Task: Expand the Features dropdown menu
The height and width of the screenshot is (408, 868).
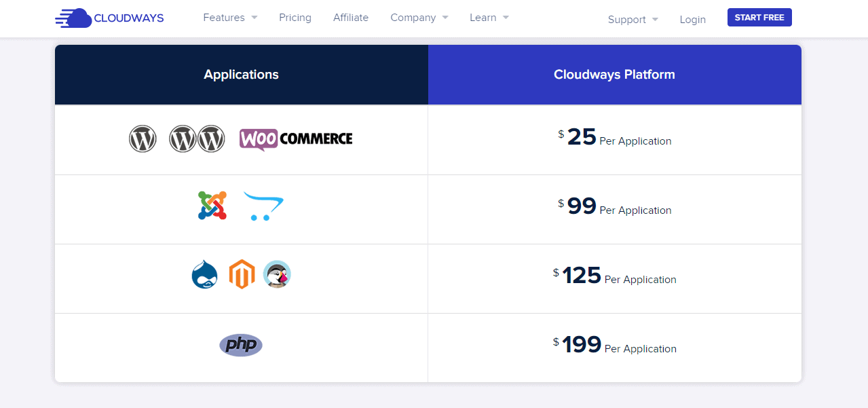Action: [230, 18]
